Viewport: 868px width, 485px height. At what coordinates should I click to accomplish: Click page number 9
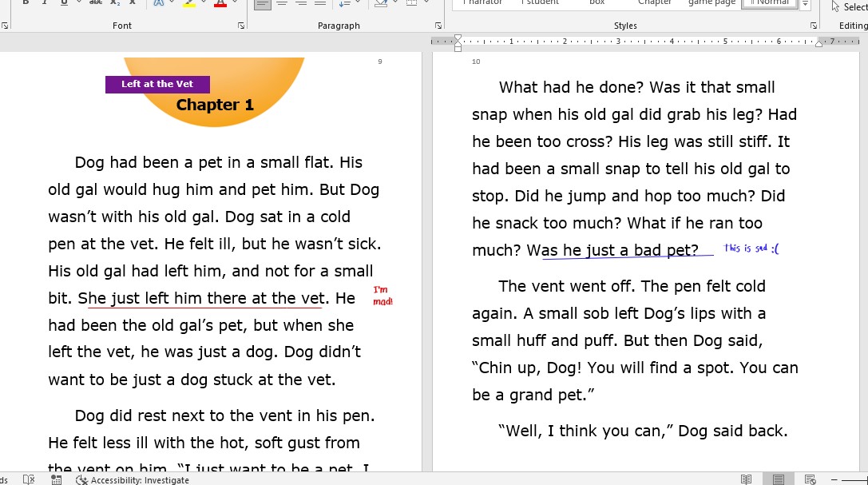(x=380, y=62)
